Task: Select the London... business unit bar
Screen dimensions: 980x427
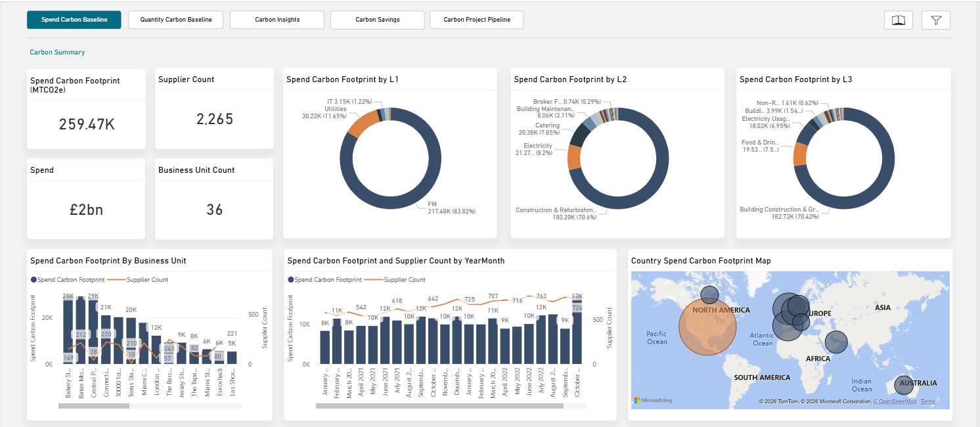Action: pyautogui.click(x=156, y=350)
